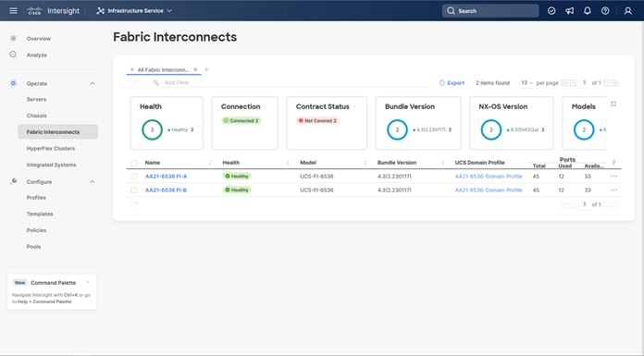Screen dimensions: 644x356
Task: Filter by Not Covered 2 badge
Action: (x=318, y=121)
